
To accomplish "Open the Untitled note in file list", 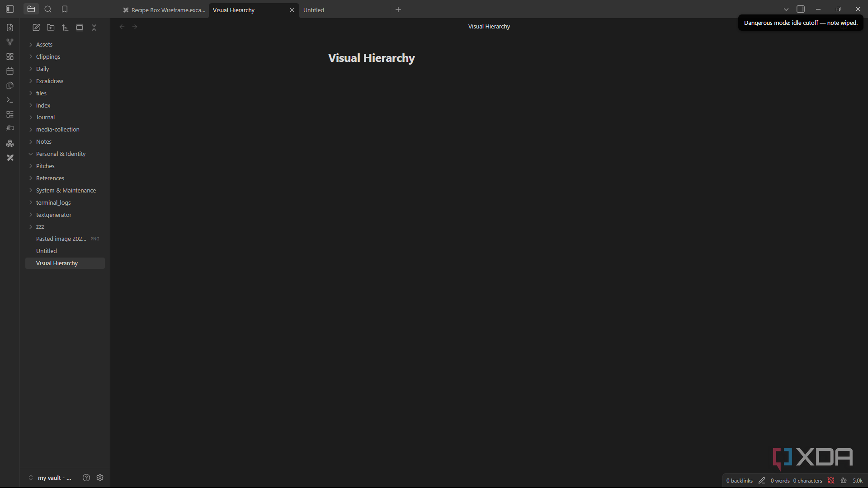I will (x=65, y=251).
